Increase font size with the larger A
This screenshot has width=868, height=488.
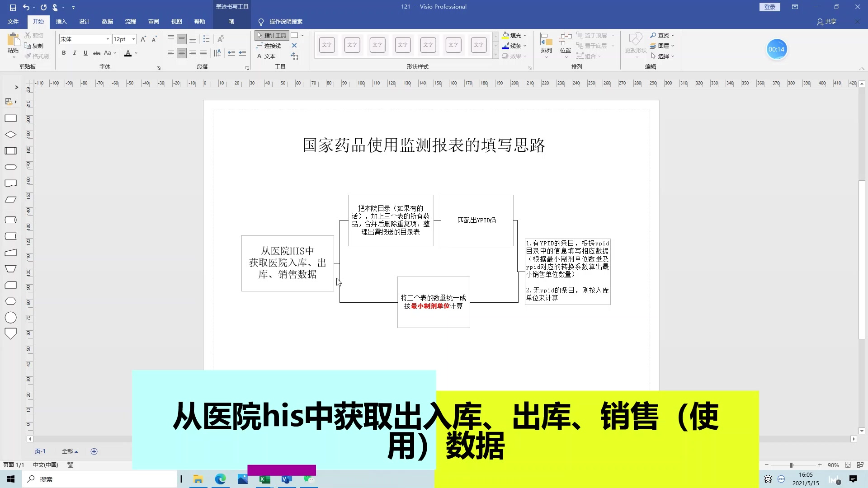click(143, 39)
